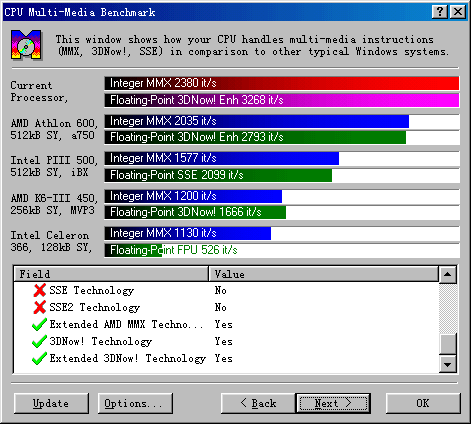471x424 pixels.
Task: Click the CPU Multi-Media Benchmark logo icon
Action: click(x=26, y=45)
